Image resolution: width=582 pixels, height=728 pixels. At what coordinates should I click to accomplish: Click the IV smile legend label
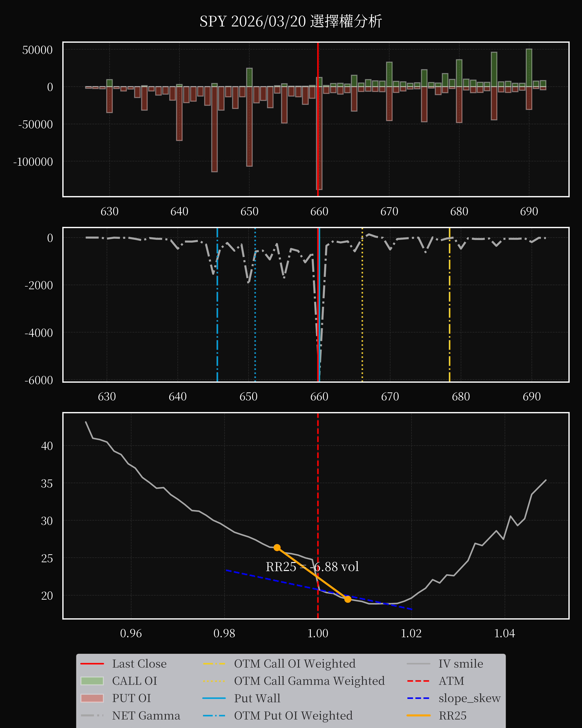click(x=461, y=664)
